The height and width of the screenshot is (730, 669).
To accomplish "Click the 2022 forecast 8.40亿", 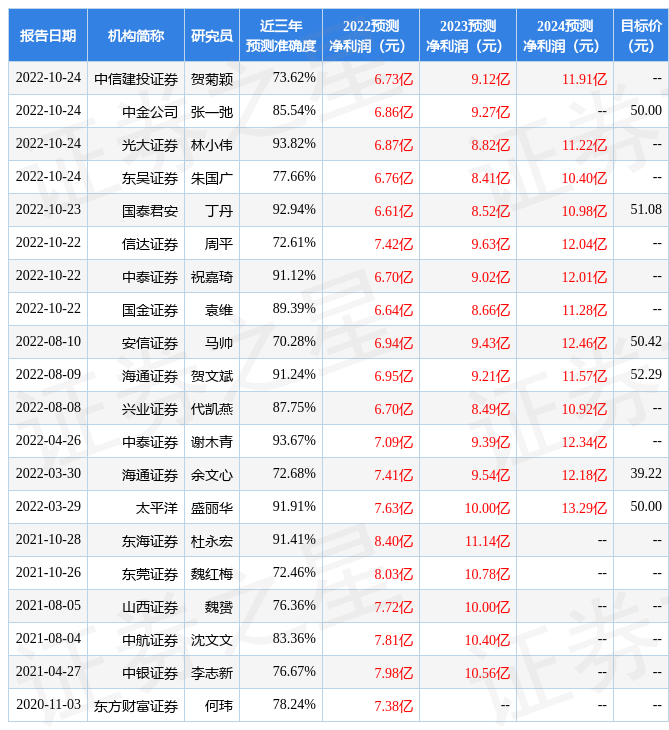I will (x=394, y=541).
